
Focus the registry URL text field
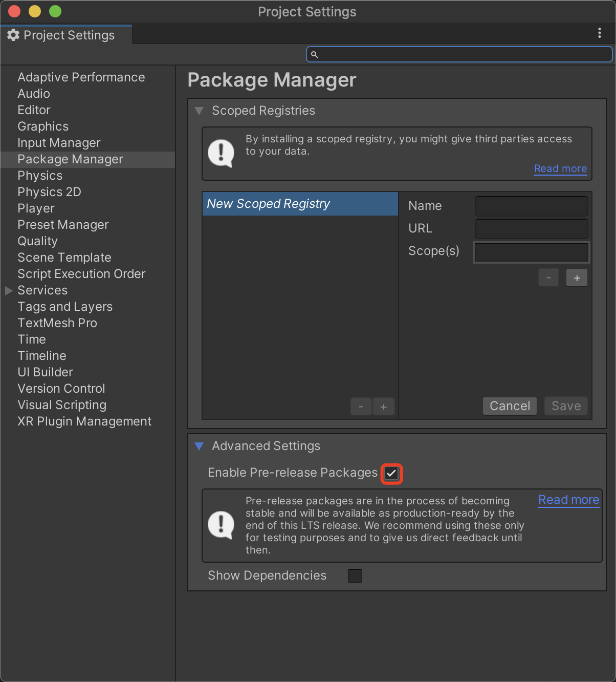(531, 229)
